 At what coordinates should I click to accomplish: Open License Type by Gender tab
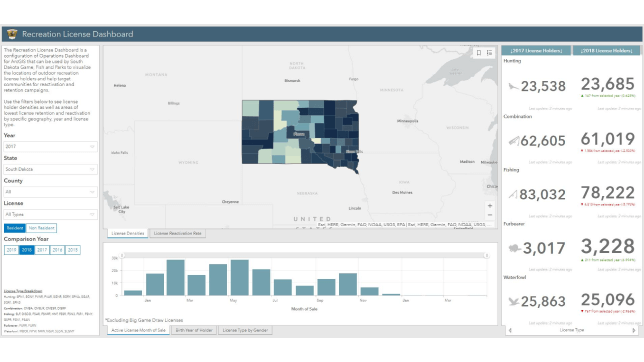[245, 330]
